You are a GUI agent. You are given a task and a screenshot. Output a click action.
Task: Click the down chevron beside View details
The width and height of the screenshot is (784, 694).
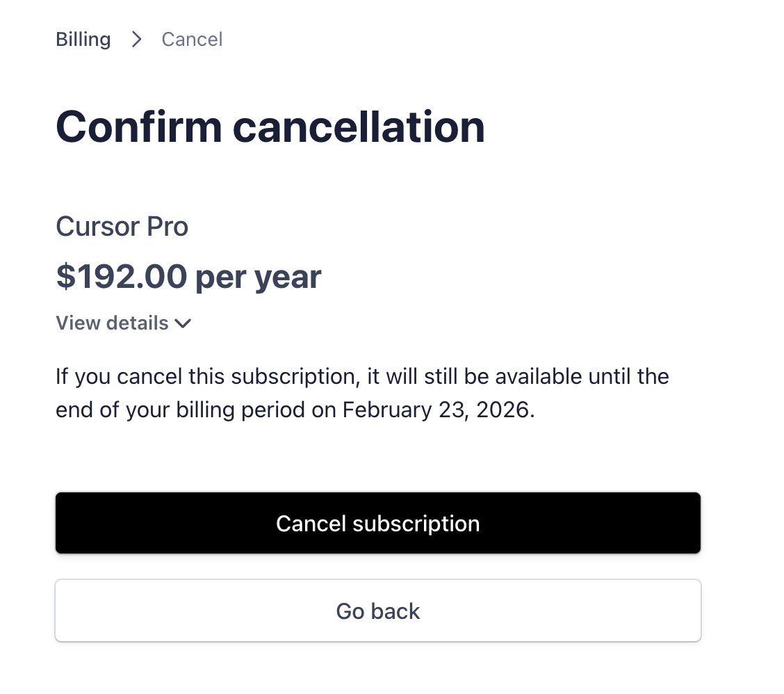(183, 323)
